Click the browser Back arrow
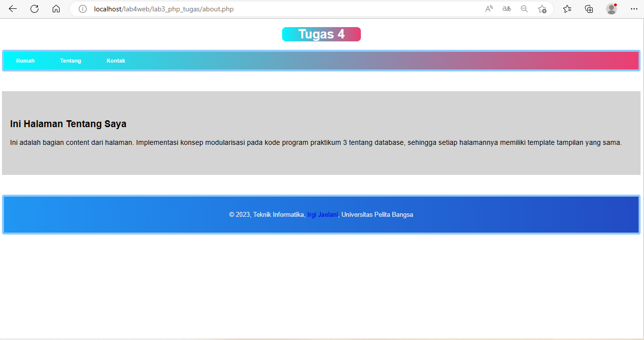This screenshot has height=340, width=644. pyautogui.click(x=12, y=9)
